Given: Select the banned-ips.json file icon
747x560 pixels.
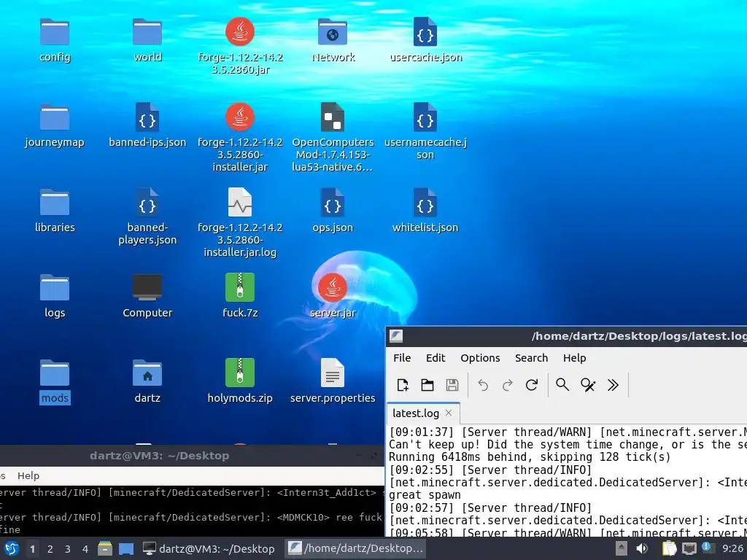Looking at the screenshot, I should (147, 117).
